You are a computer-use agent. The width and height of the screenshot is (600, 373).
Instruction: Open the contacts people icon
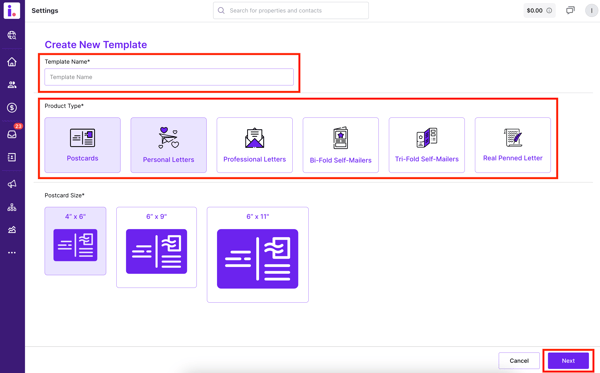[x=12, y=85]
